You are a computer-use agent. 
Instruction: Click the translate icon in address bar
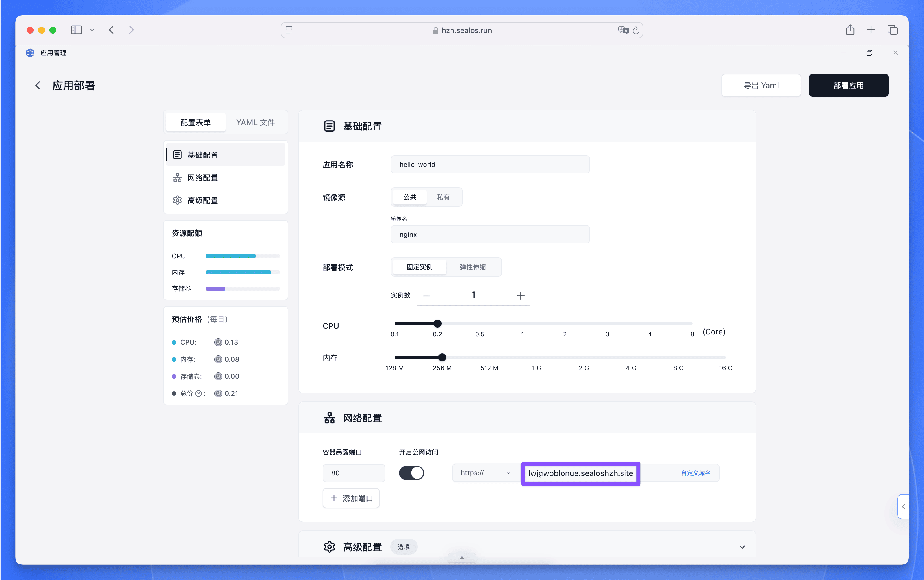tap(623, 30)
